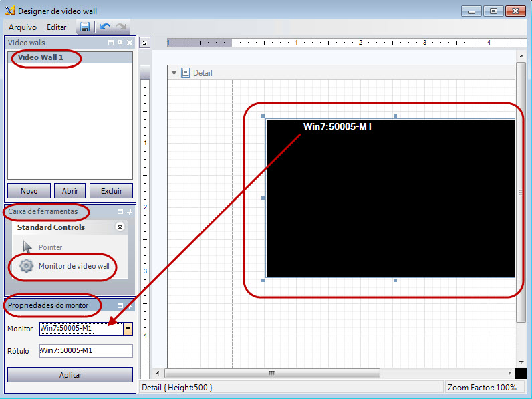Maximize the Propriedades do monitor panel

pyautogui.click(x=120, y=305)
